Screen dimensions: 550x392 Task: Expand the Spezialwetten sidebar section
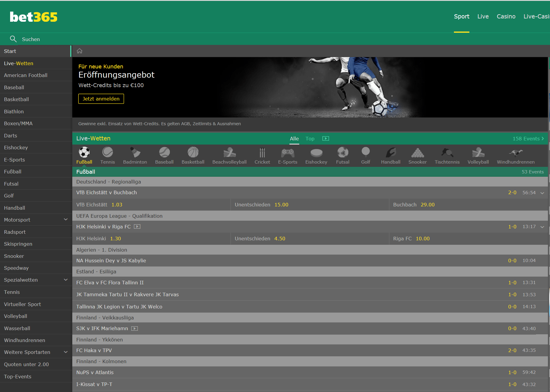coord(66,280)
